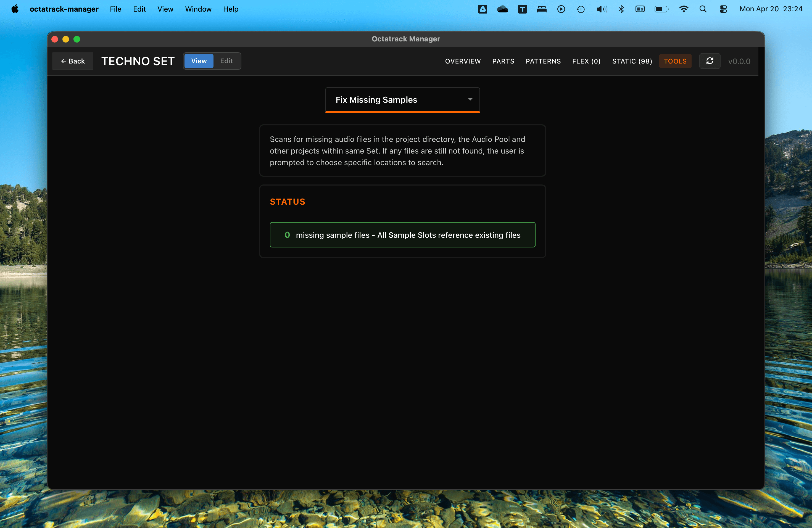Click the refresh project icon button
The width and height of the screenshot is (812, 528).
click(x=710, y=61)
